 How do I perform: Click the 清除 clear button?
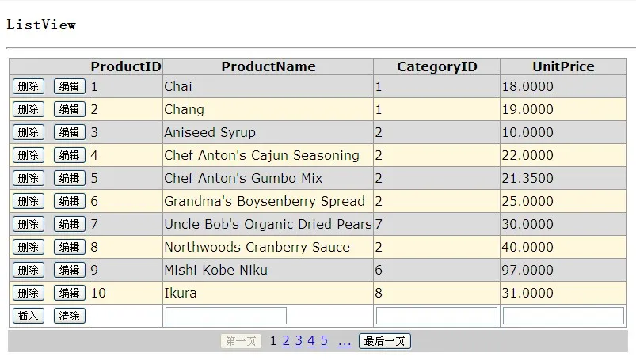click(x=70, y=316)
